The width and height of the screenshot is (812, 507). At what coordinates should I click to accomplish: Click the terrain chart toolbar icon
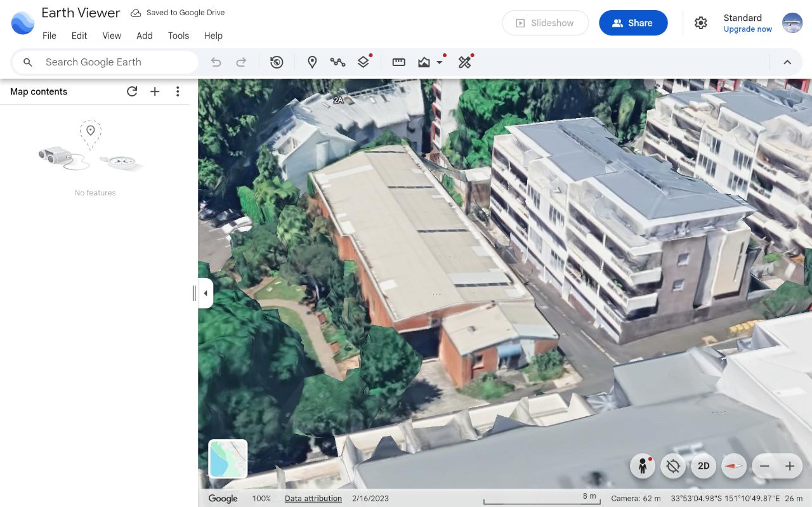coord(424,62)
